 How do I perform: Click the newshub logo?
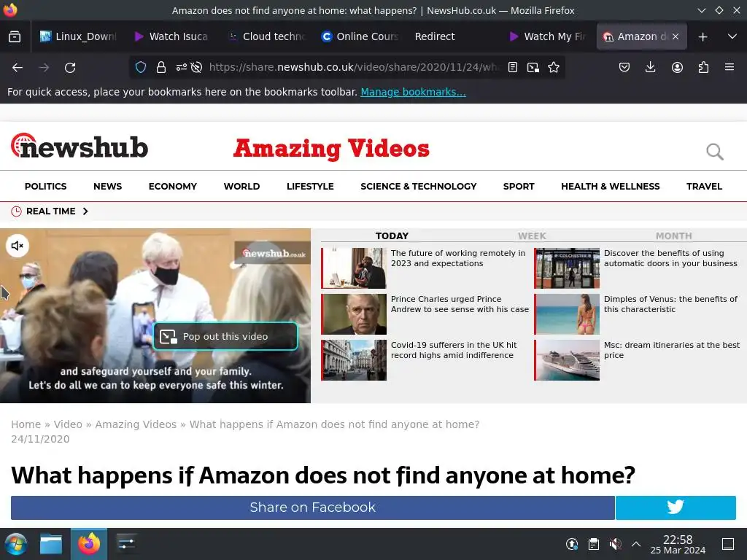pos(79,146)
